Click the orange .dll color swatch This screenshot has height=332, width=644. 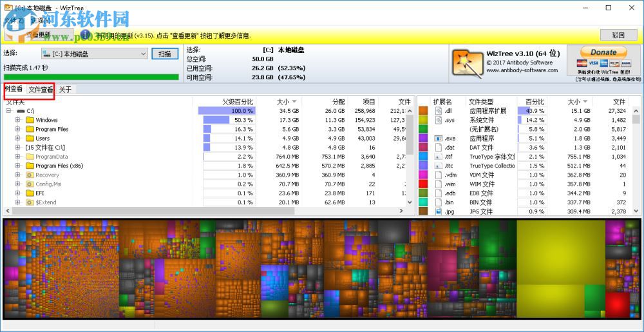coord(424,111)
